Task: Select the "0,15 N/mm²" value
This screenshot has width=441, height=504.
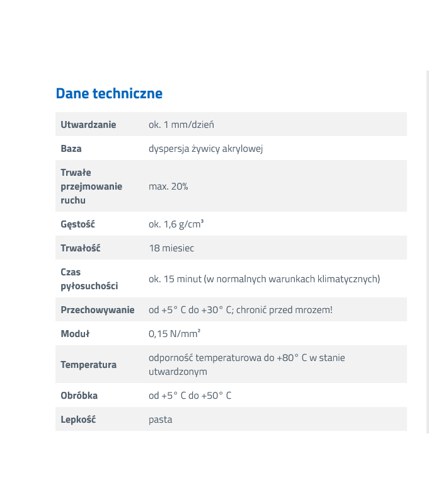Action: point(175,334)
